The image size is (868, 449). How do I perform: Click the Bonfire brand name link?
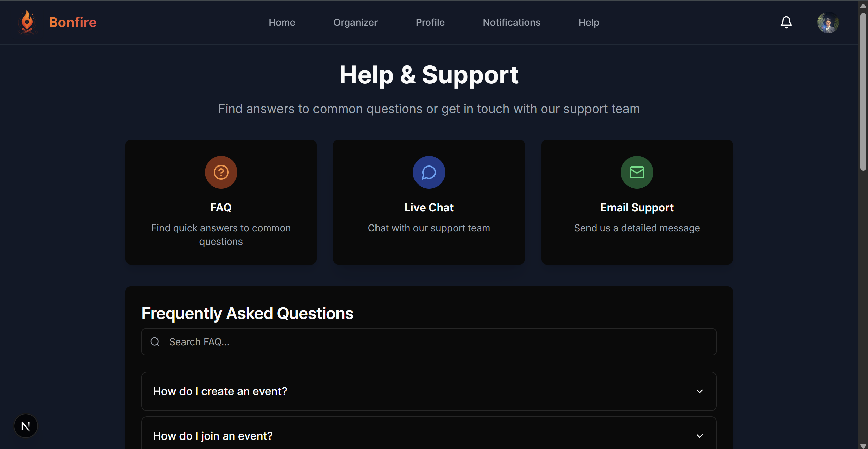click(73, 22)
